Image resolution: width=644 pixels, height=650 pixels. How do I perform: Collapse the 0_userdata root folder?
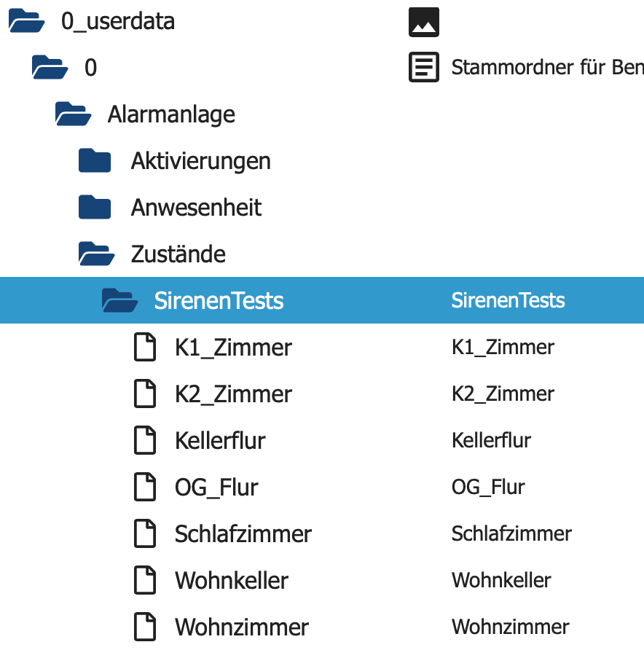pos(26,22)
